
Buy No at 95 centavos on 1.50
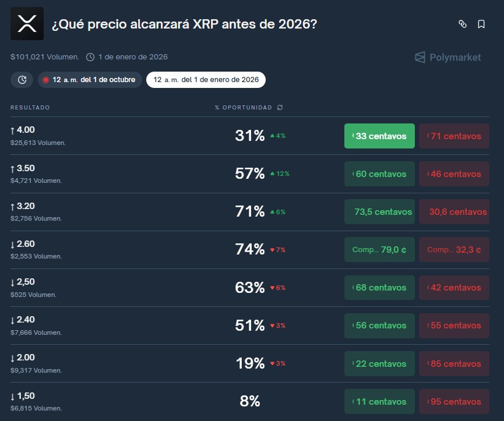(x=453, y=401)
